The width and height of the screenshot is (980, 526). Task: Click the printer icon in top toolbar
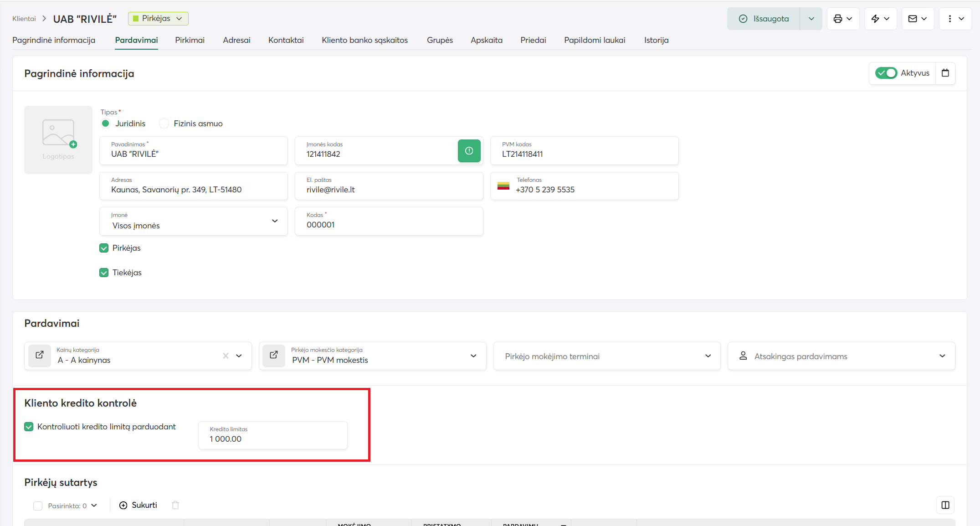(838, 19)
